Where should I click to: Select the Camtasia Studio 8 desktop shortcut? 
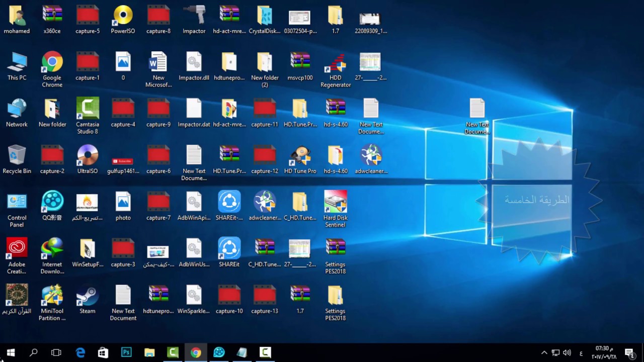[88, 116]
